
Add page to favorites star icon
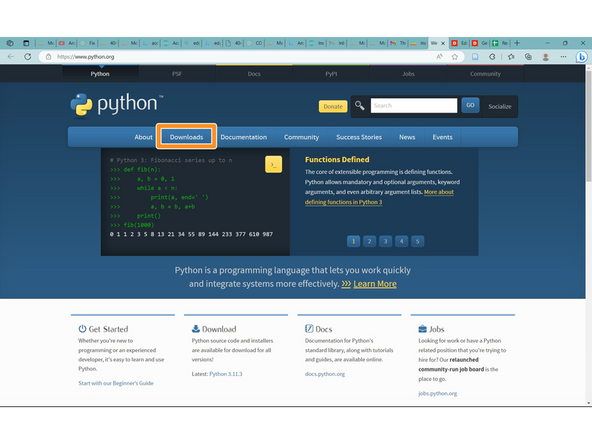455,57
